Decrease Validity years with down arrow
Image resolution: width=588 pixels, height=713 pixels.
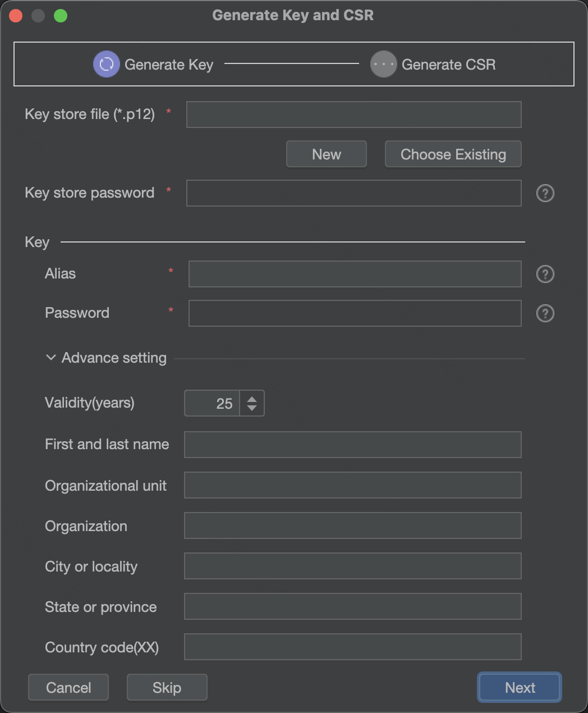(252, 408)
